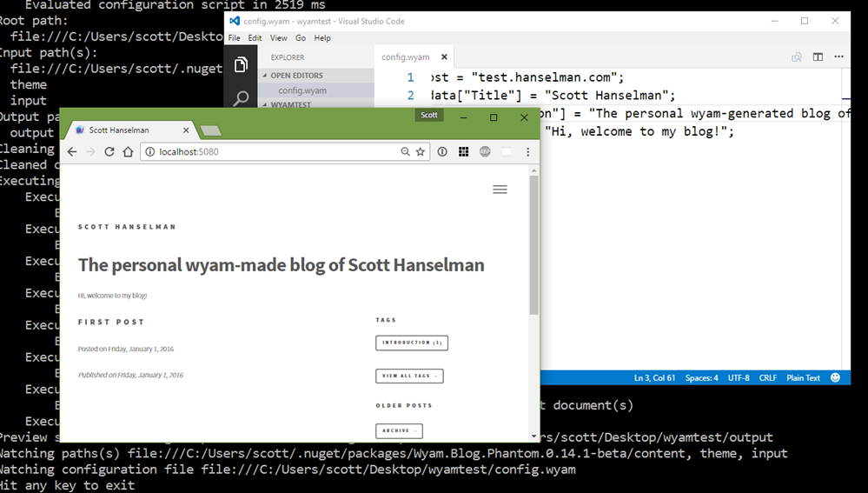Reload the localhost page in Chrome
The image size is (868, 493).
pos(109,152)
